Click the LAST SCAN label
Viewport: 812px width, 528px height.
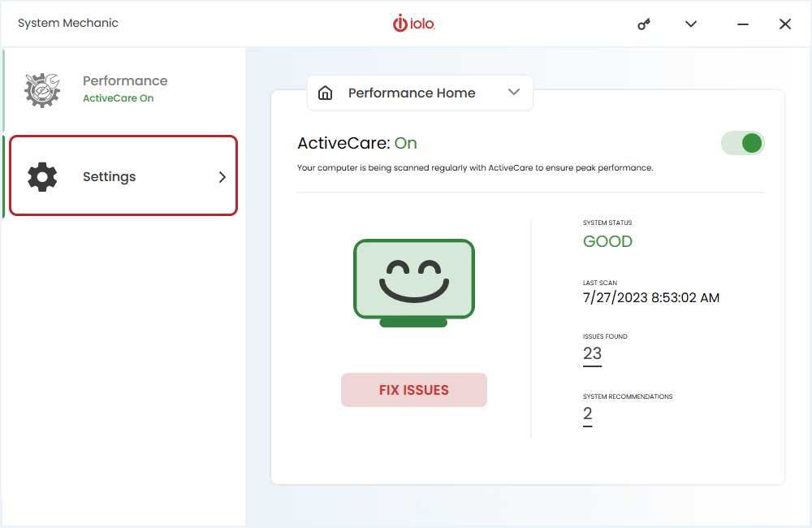click(x=600, y=283)
